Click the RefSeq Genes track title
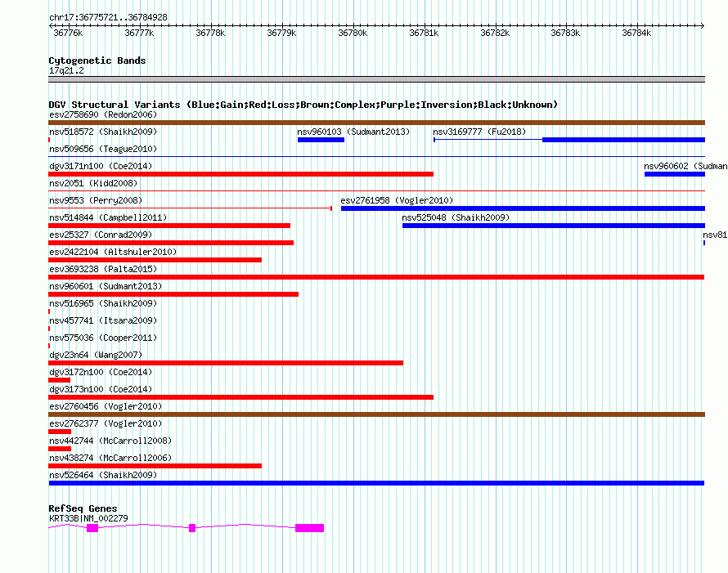Screen dimensions: 728x573 (83, 508)
